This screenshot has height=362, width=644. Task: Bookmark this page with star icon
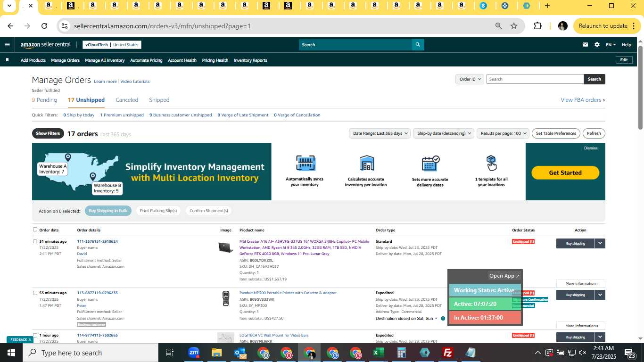click(x=514, y=26)
